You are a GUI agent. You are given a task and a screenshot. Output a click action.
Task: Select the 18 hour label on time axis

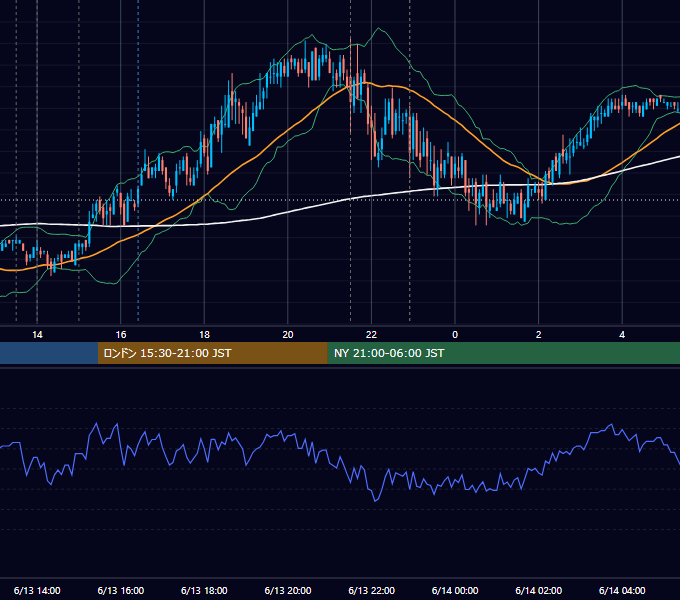[204, 335]
